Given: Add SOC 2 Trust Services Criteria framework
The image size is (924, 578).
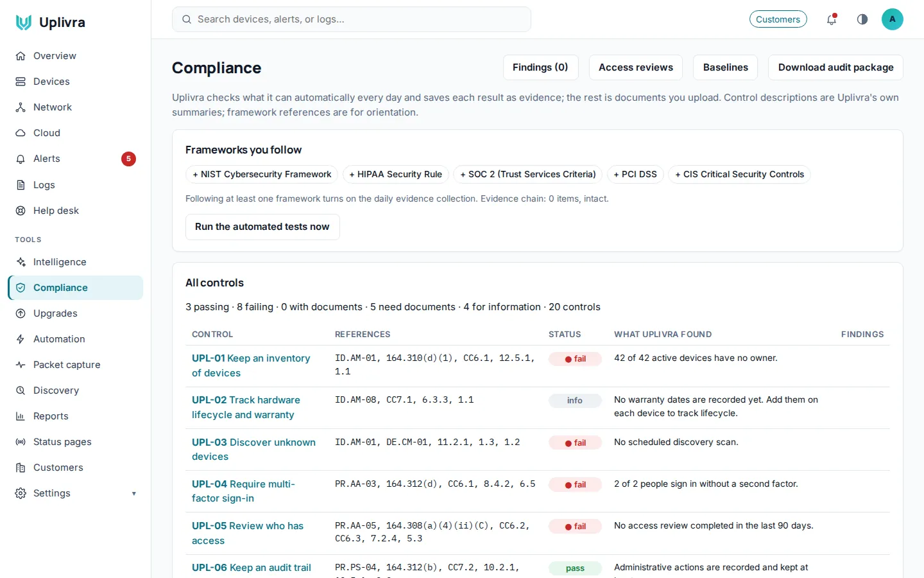Looking at the screenshot, I should [528, 174].
